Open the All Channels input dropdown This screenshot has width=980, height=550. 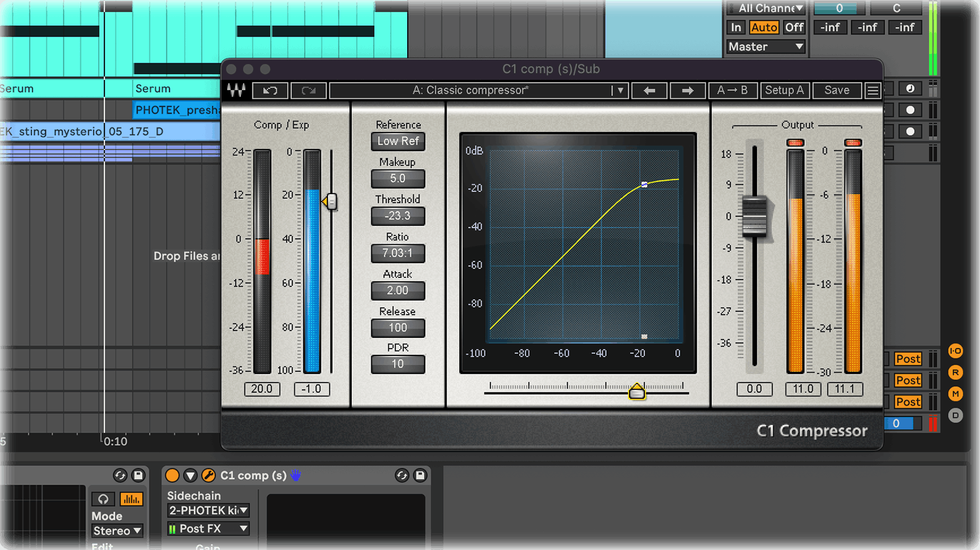point(766,8)
